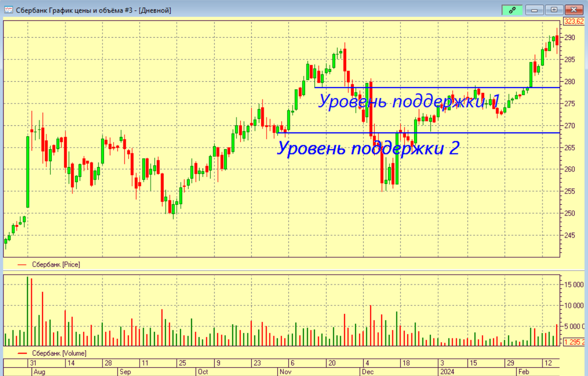Image resolution: width=588 pixels, height=376 pixels.
Task: Click date label 11 on time axis
Action: click(x=145, y=363)
